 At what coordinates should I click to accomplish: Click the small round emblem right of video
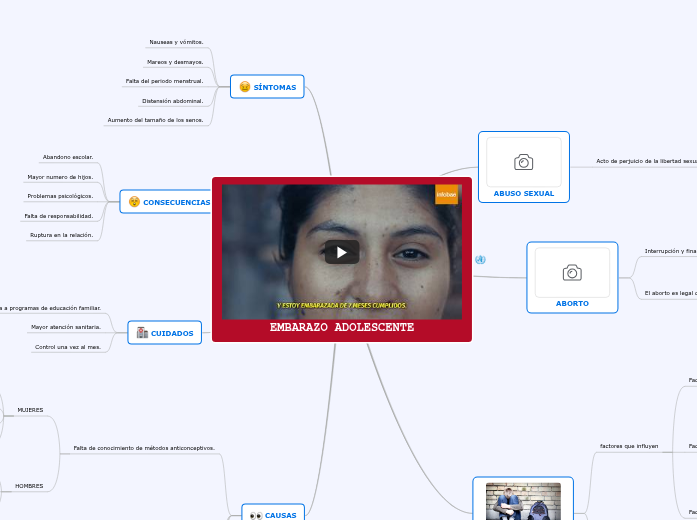point(480,260)
